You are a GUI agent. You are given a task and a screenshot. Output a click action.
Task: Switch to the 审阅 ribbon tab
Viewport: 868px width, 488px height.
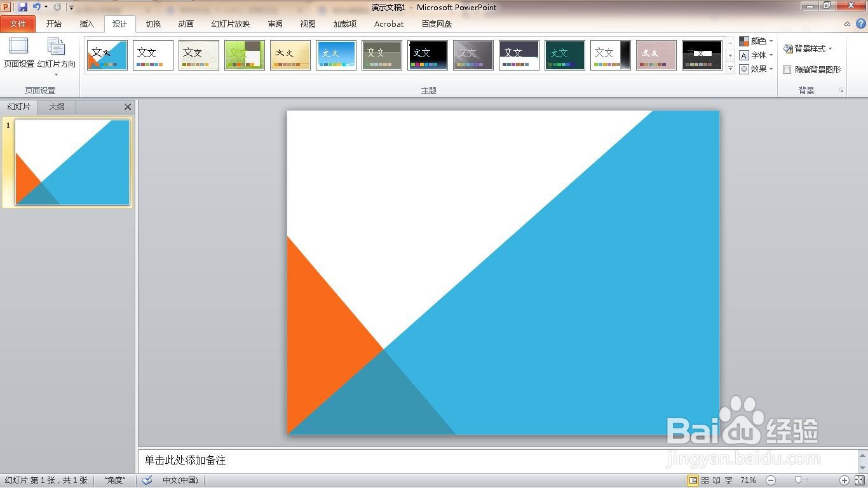275,24
